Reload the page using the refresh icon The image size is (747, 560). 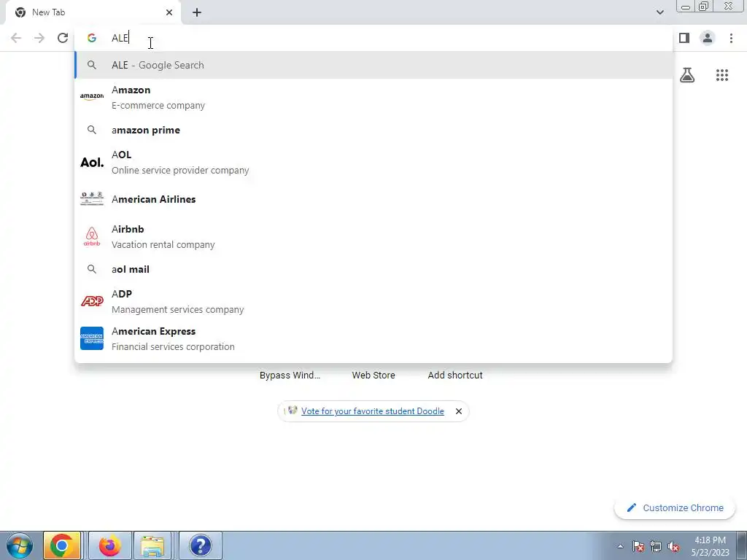coord(63,38)
